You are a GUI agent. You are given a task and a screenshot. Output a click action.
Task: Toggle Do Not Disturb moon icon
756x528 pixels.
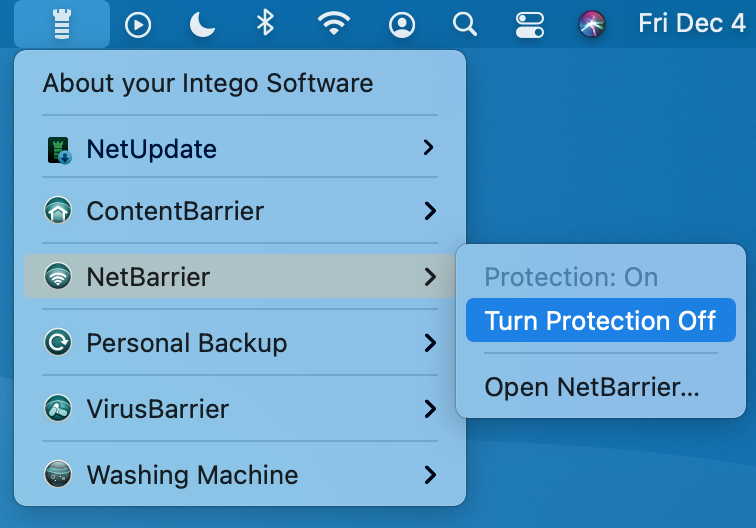202,24
